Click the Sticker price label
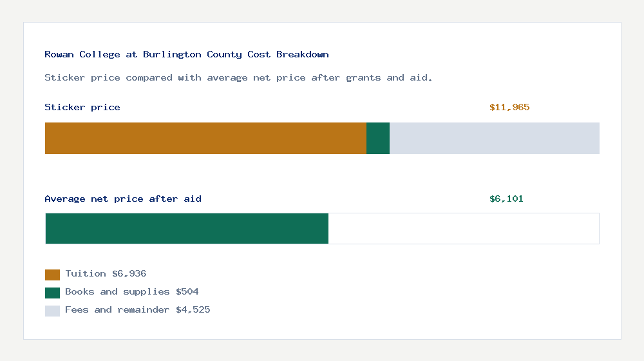 point(82,107)
